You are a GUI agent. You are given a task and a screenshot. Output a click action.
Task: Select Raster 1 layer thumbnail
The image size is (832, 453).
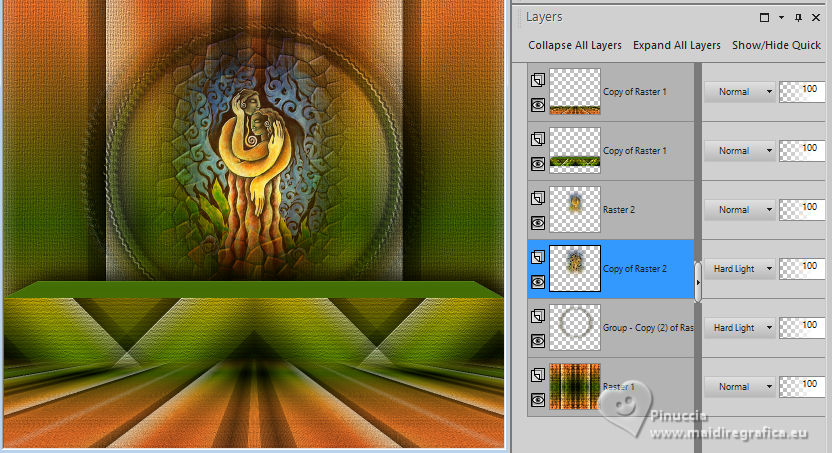coord(575,386)
